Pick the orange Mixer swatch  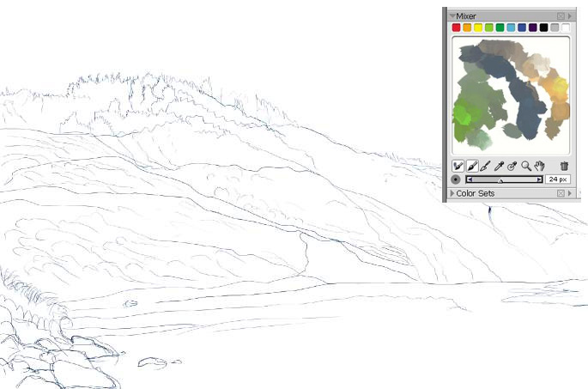(x=467, y=27)
